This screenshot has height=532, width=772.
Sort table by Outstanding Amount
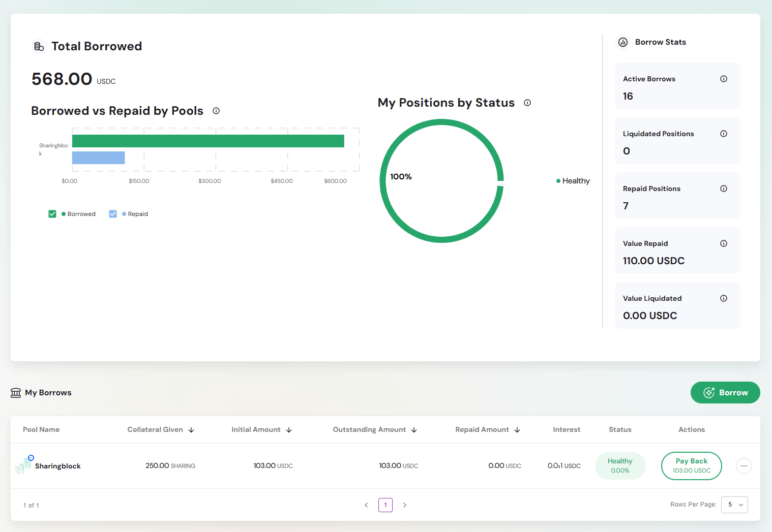414,430
